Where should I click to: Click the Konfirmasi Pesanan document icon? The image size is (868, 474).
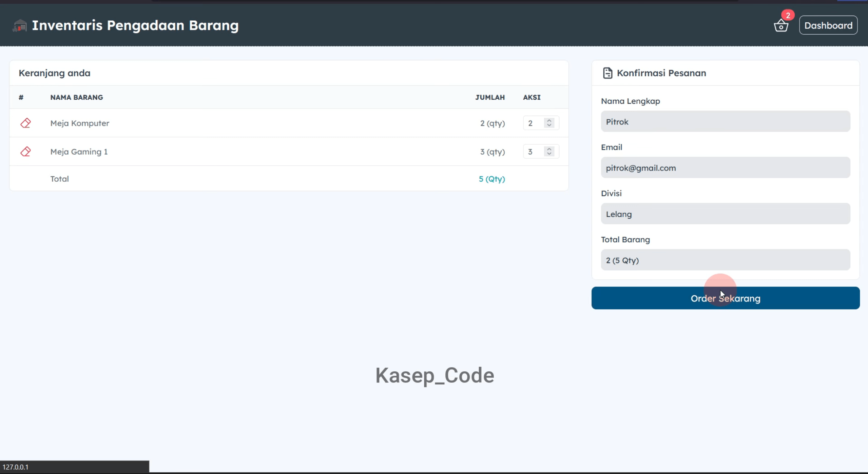tap(607, 73)
